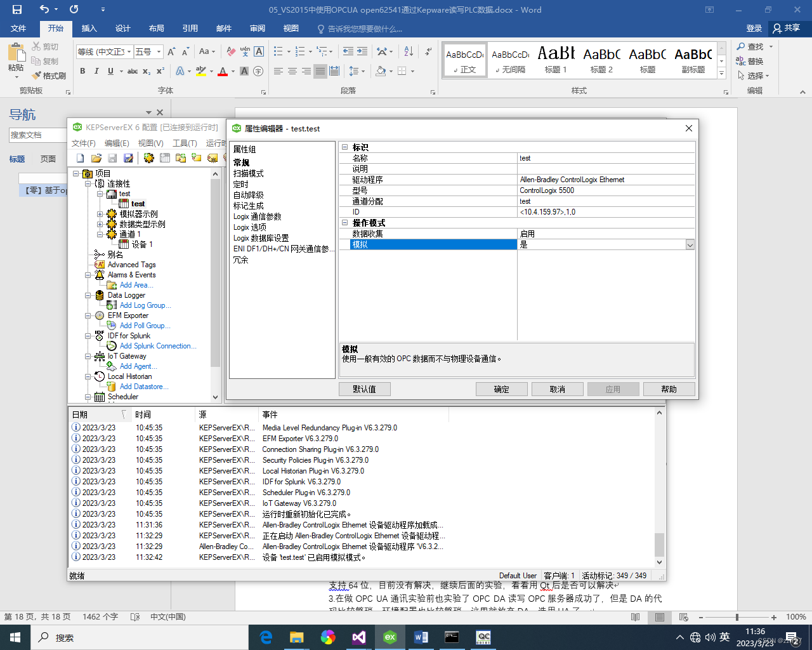
Task: Click the 默认值 button in property editor
Action: [x=365, y=389]
